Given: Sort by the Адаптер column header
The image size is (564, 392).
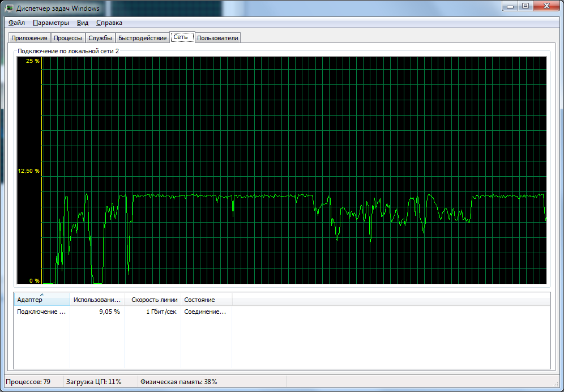Looking at the screenshot, I should [x=41, y=300].
